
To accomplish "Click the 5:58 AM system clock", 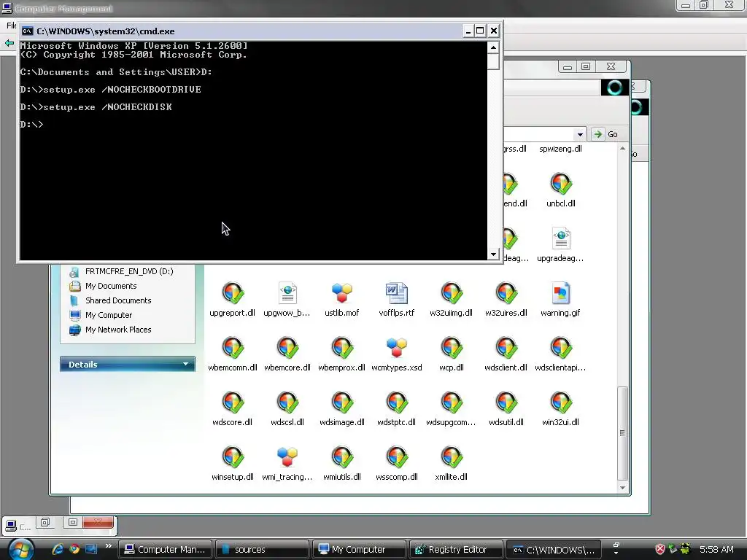I will point(716,550).
